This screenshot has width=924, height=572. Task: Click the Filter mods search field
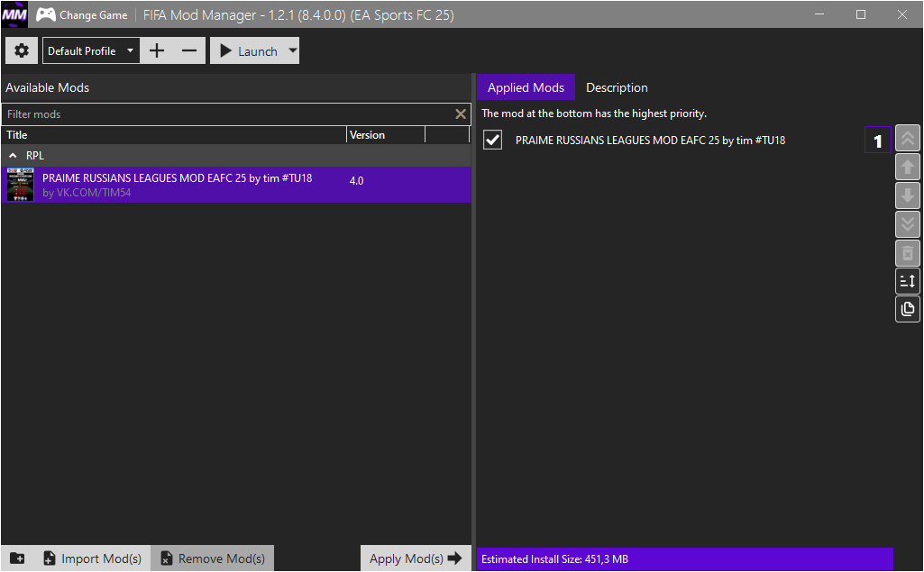point(229,114)
